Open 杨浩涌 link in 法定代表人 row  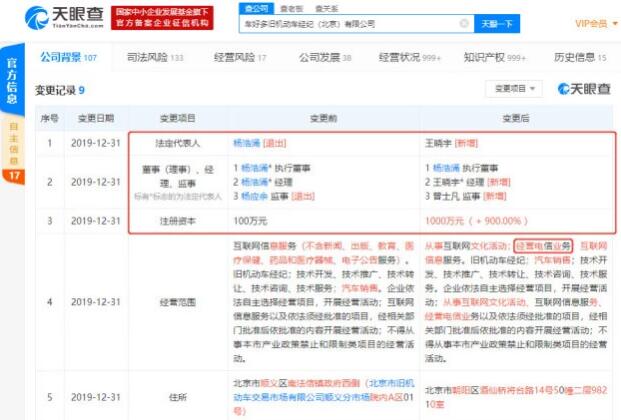[x=247, y=143]
